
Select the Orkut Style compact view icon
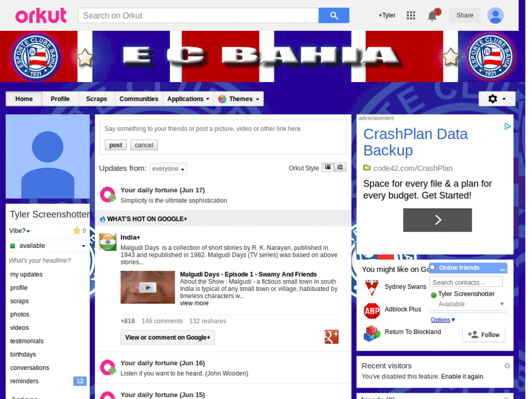(x=328, y=167)
